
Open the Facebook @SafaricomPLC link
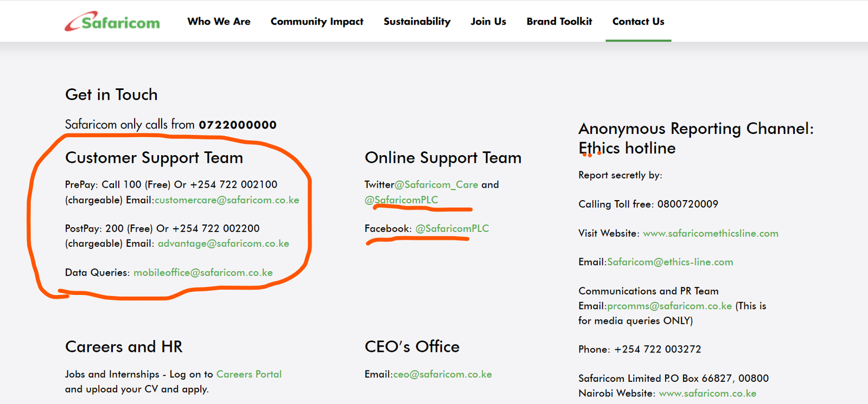coord(452,229)
